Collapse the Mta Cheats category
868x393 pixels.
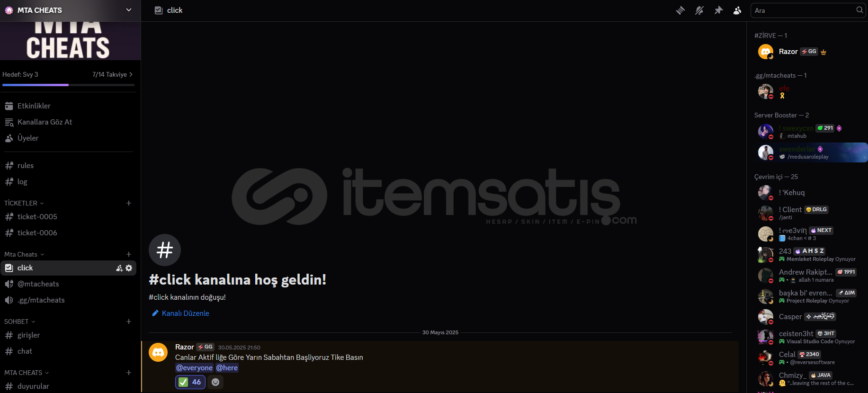tap(24, 254)
